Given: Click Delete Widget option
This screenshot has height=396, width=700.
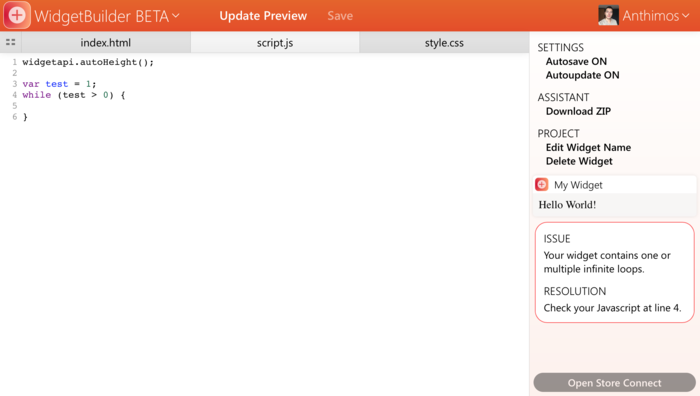Looking at the screenshot, I should pos(579,161).
